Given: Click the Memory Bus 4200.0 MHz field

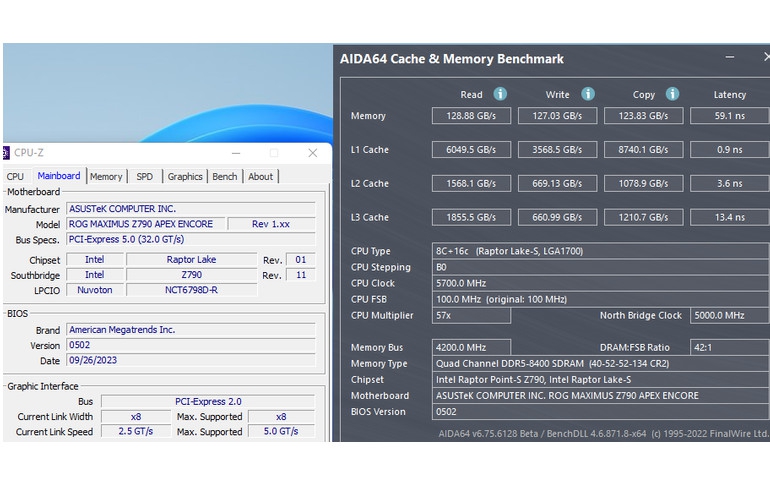Looking at the screenshot, I should (x=471, y=347).
